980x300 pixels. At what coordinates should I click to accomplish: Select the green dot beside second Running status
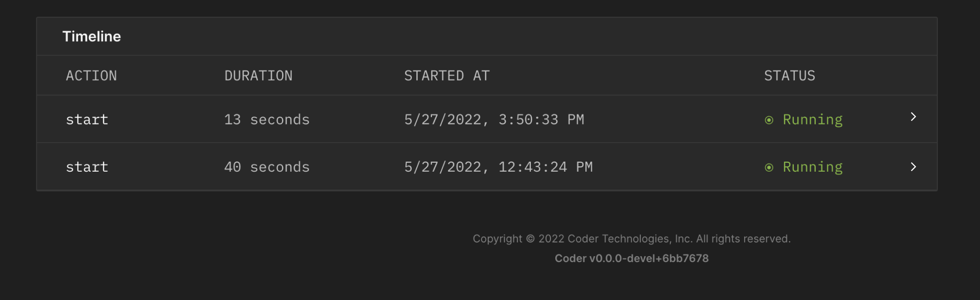[x=770, y=167]
